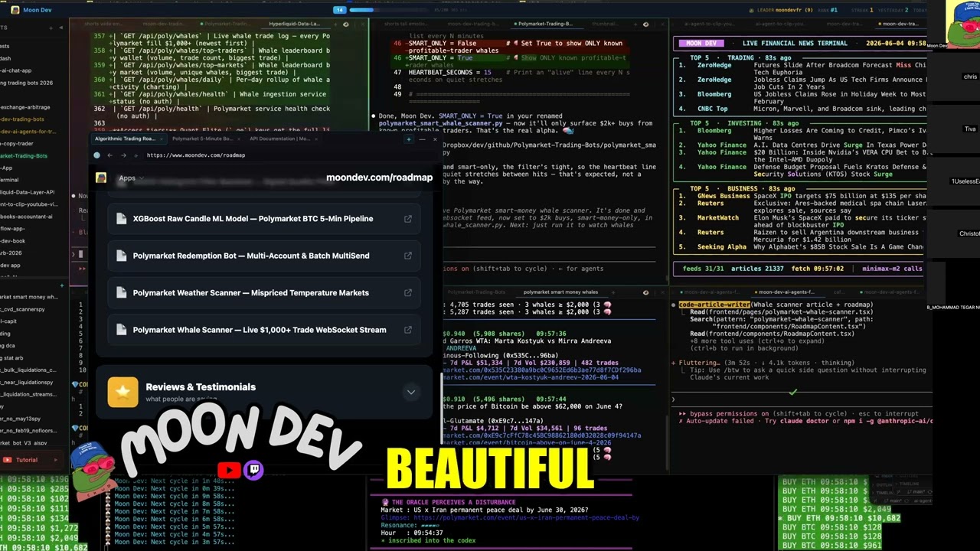
Task: Open copy-trader entry in the sidebar
Action: (x=17, y=144)
